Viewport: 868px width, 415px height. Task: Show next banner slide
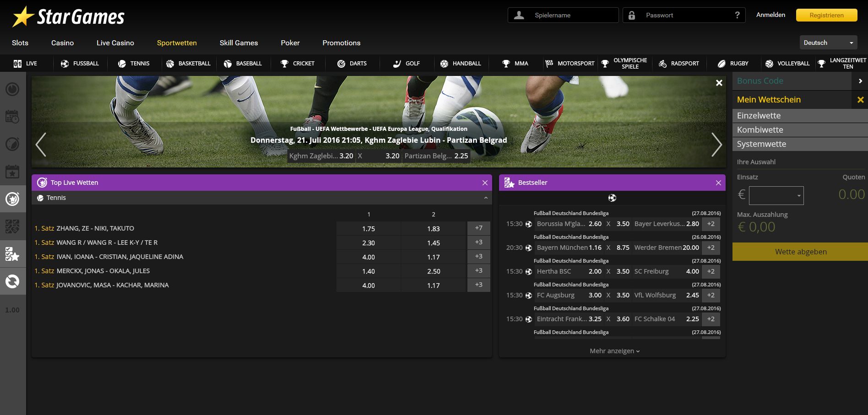[x=716, y=145]
